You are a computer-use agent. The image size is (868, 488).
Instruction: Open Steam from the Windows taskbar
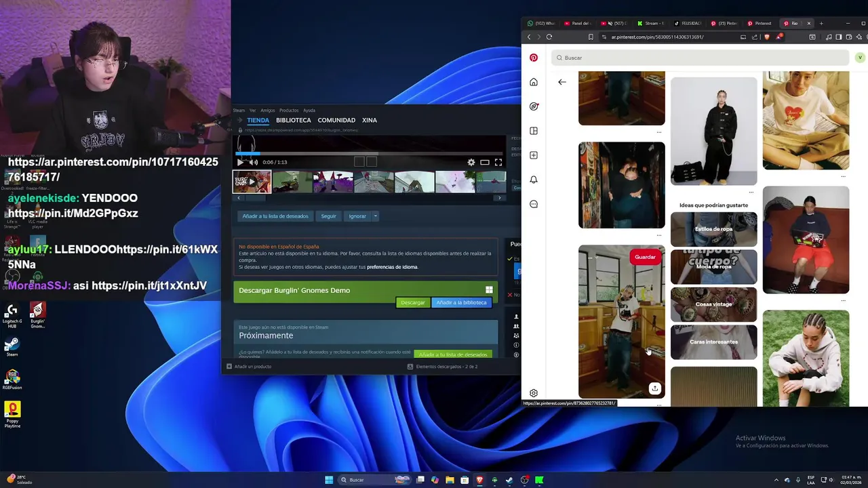click(509, 480)
